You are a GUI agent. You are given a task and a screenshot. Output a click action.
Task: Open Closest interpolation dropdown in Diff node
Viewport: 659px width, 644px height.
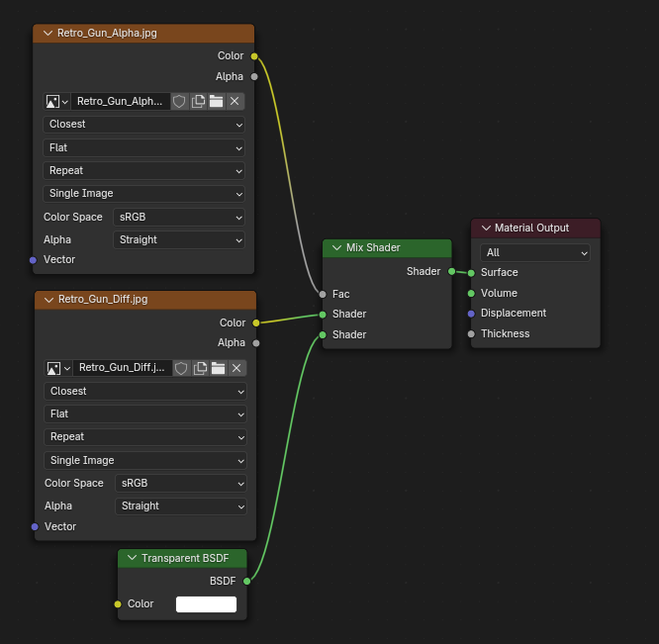click(145, 391)
